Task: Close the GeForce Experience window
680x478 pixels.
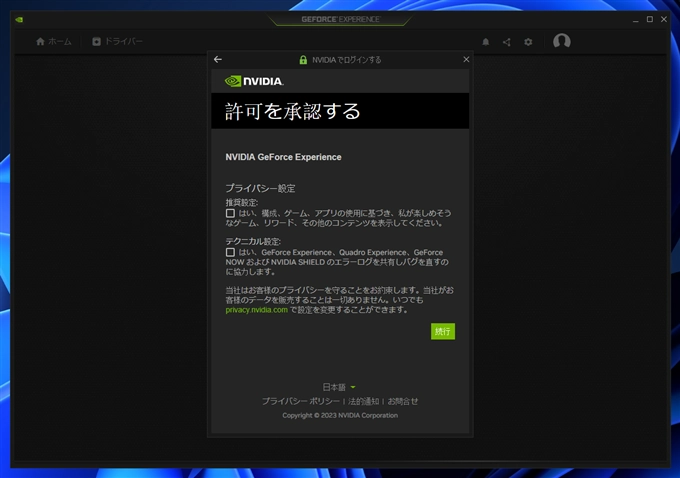Action: coord(664,19)
